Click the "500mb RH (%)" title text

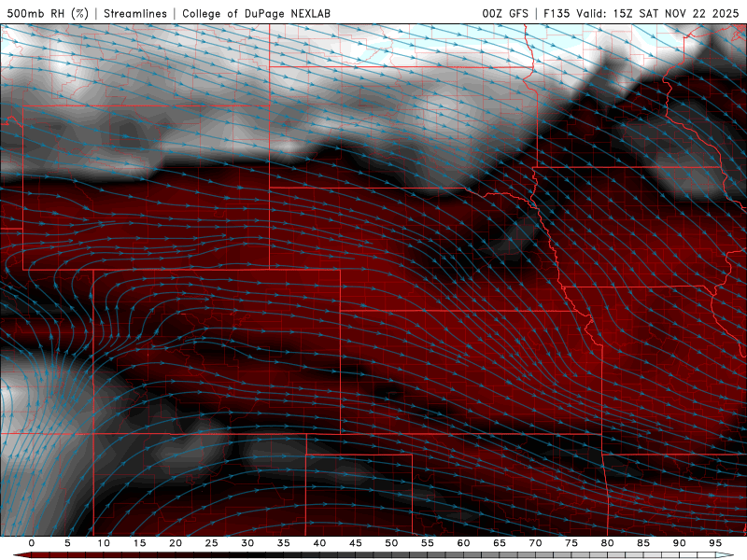coord(48,13)
